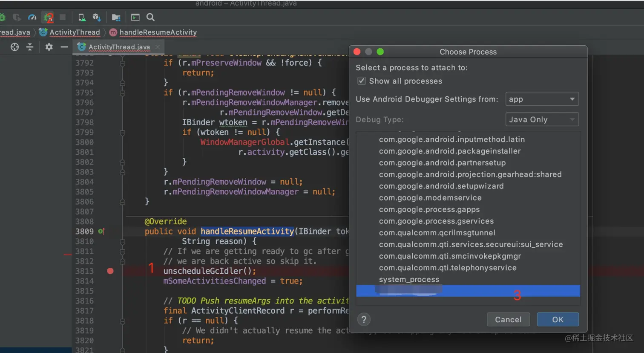644x353 pixels.
Task: Click the wtoken variable on line 3798
Action: [233, 122]
